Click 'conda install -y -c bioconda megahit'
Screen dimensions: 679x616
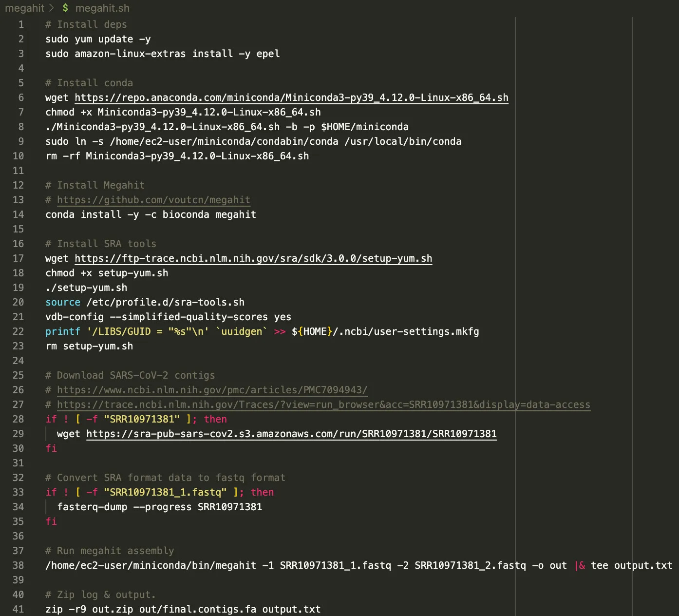coord(151,214)
